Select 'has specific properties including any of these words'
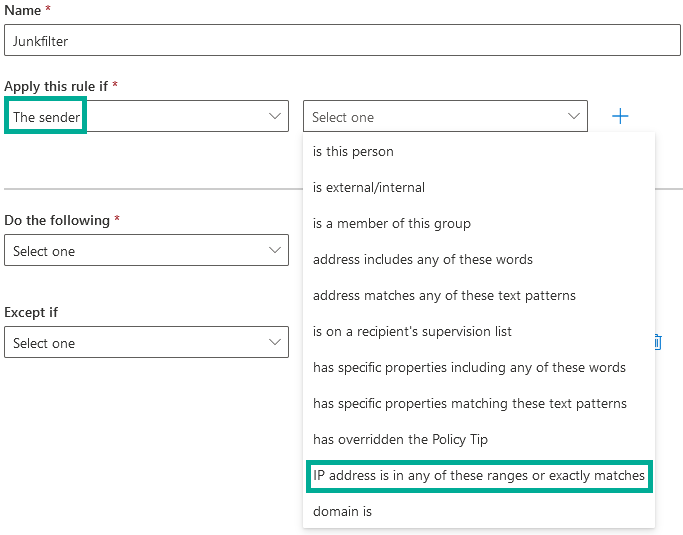This screenshot has height=535, width=683. coord(469,368)
